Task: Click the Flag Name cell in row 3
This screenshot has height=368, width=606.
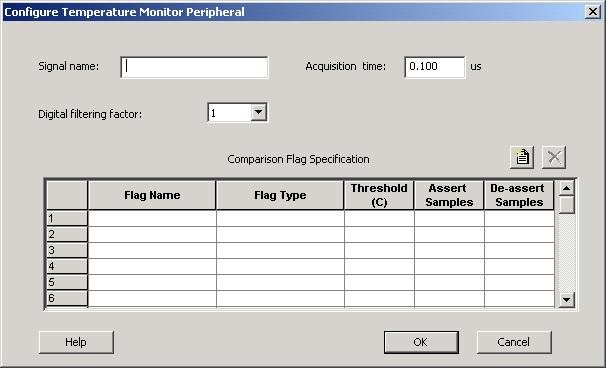Action: click(x=152, y=250)
